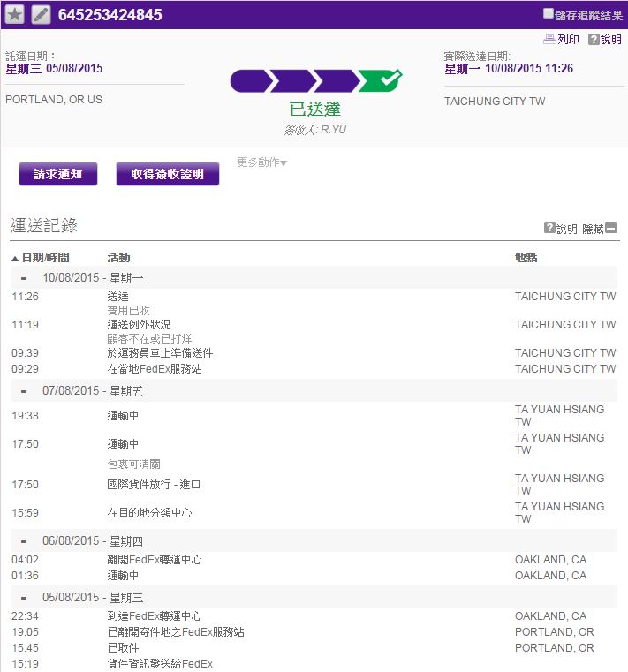Click the 離開FedEx轉運中心 activity
Screen dimensions: 628x672
click(155, 560)
